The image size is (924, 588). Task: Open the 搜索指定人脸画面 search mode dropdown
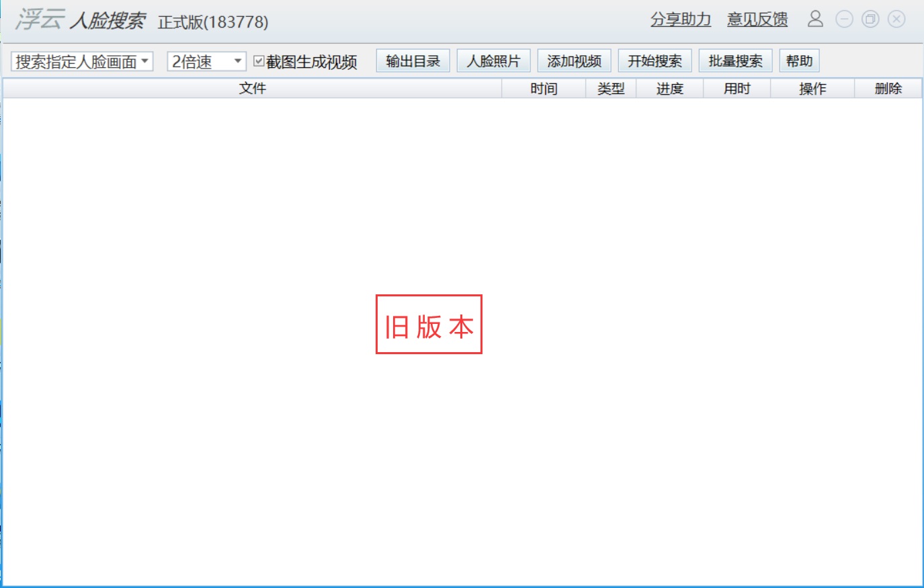pos(79,60)
